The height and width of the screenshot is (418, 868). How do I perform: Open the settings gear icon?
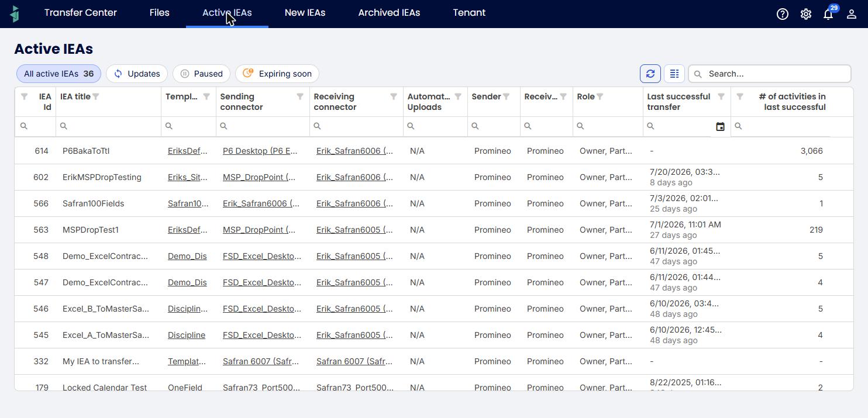pyautogui.click(x=806, y=14)
